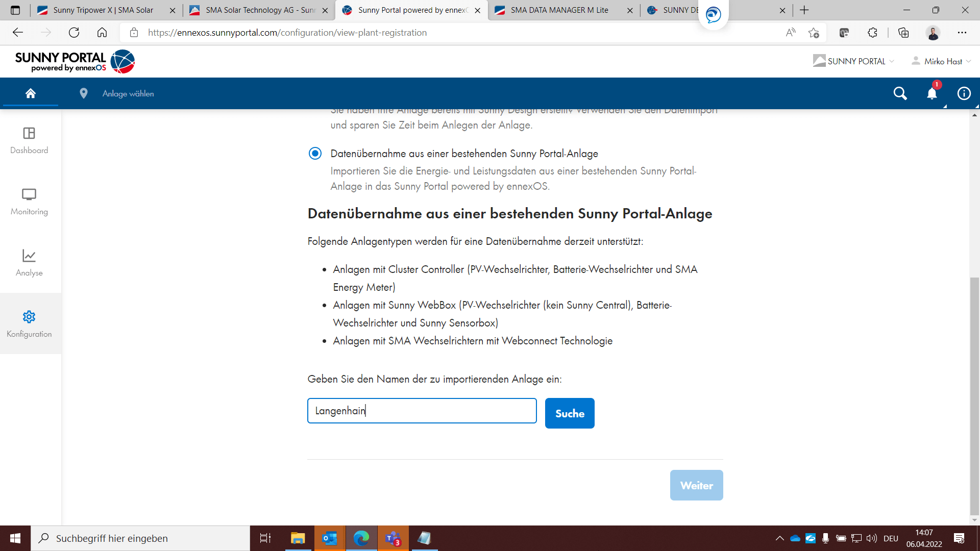Screen dimensions: 980x551
Task: Click the browser address bar URL
Action: click(287, 33)
